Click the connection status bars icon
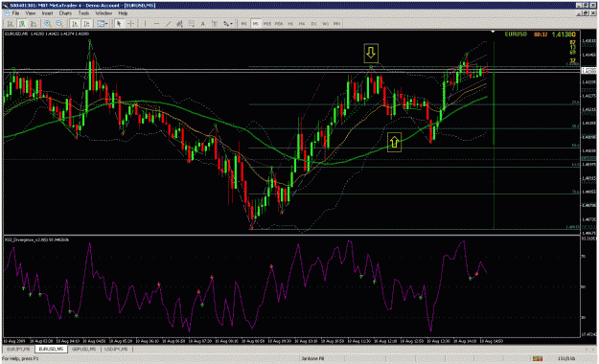The height and width of the screenshot is (364, 599). click(x=538, y=358)
